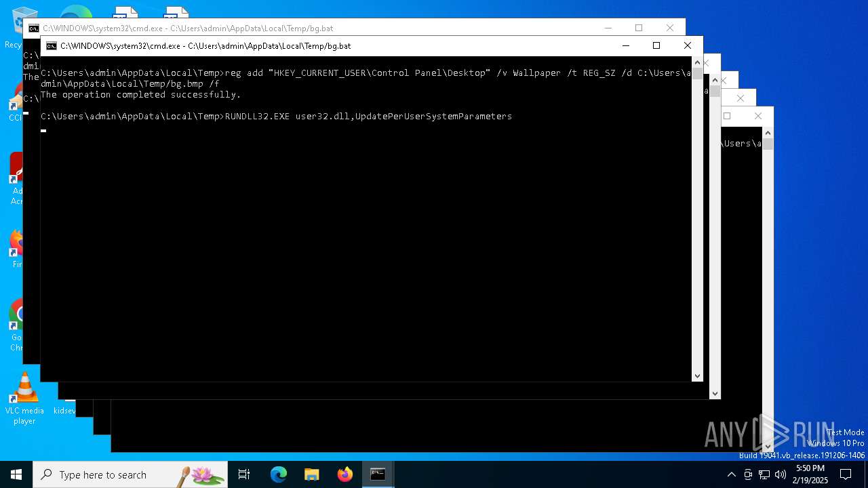Open the Google Chrome desktop shortcut
The image size is (868, 488).
[16, 325]
